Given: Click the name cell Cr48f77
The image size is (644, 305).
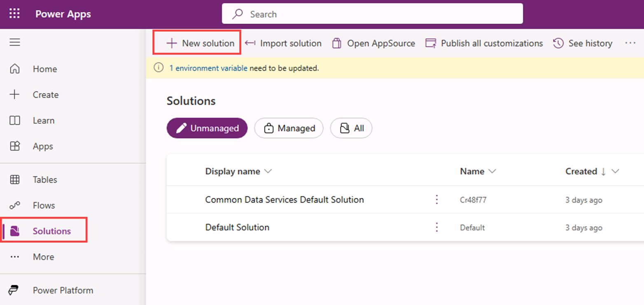Looking at the screenshot, I should click(474, 200).
